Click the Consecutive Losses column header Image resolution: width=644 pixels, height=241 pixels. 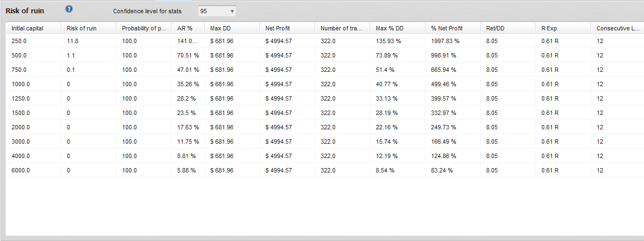point(617,28)
